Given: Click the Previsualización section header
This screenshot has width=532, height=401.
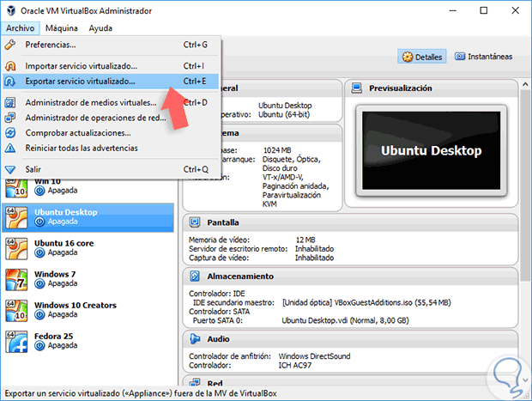Looking at the screenshot, I should pos(431,88).
